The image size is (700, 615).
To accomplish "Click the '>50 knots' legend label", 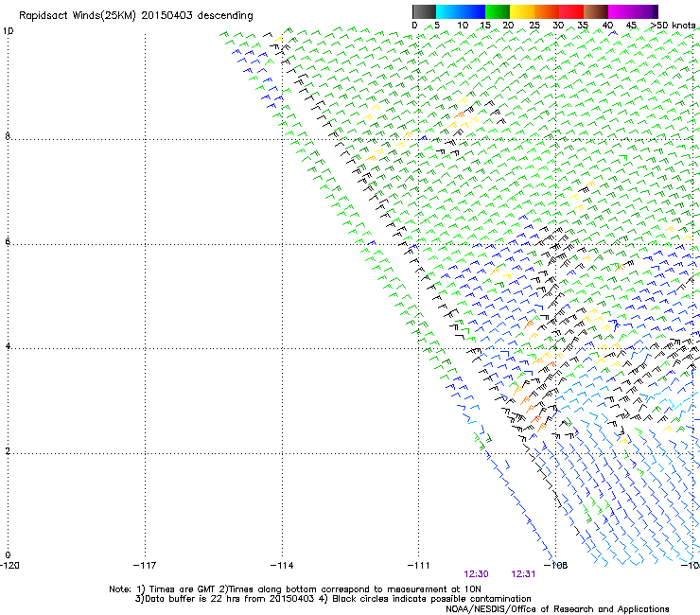I will point(673,26).
